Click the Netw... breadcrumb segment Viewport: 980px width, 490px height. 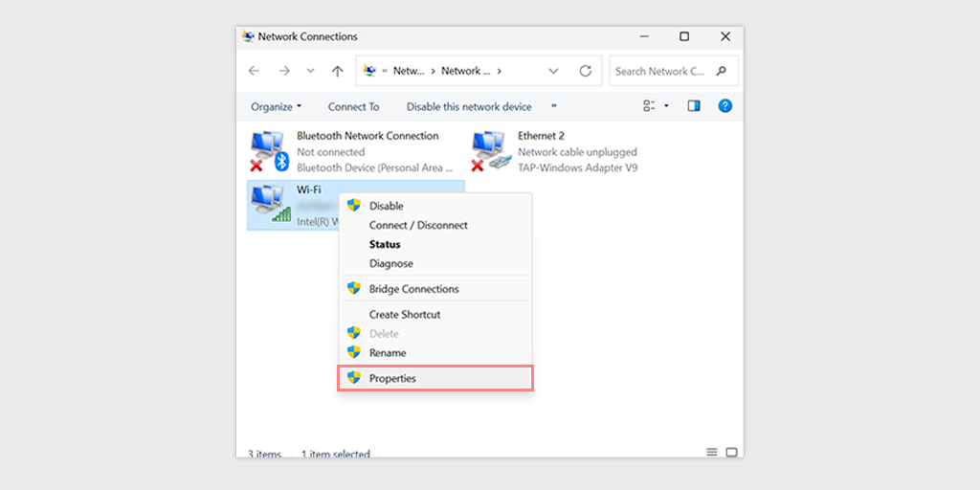409,71
